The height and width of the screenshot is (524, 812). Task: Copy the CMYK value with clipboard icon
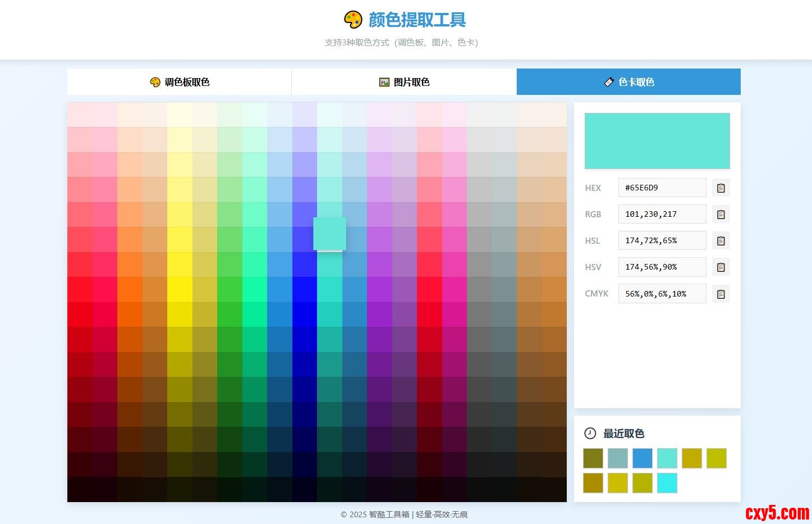tap(721, 294)
